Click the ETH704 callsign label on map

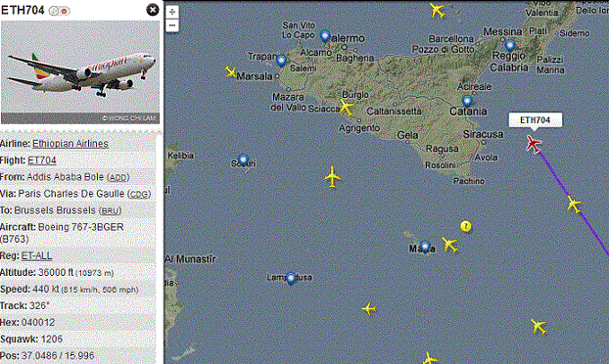(536, 120)
